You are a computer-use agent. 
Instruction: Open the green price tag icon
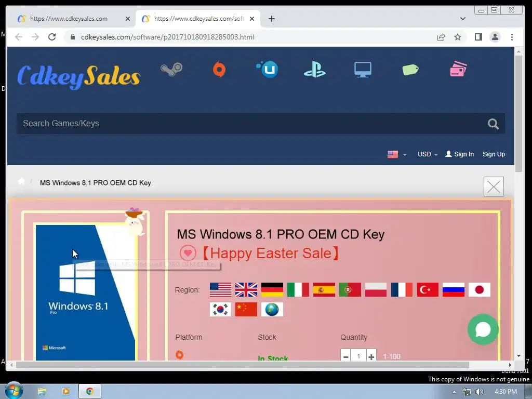pyautogui.click(x=410, y=70)
